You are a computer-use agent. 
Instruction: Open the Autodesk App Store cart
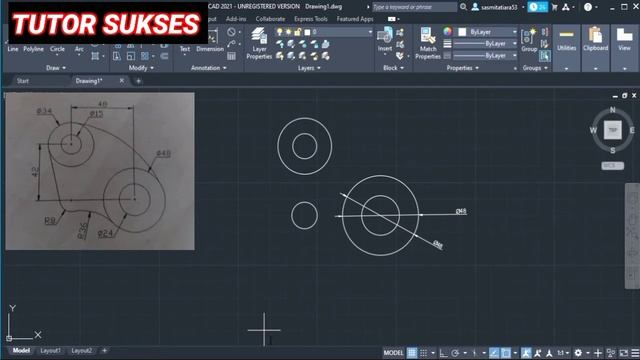[554, 7]
